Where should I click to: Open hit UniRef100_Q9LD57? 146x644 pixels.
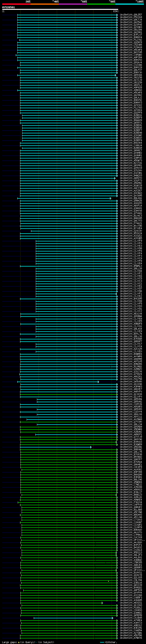[131, 15]
